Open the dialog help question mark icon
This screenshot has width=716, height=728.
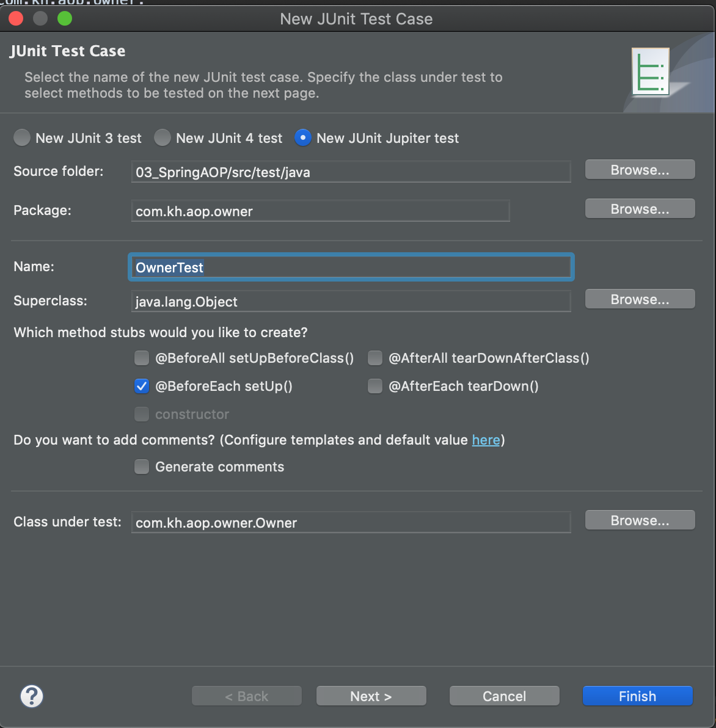[32, 696]
